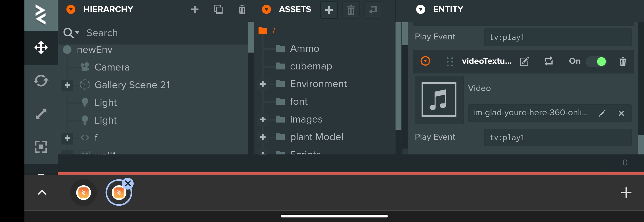Expand the Environment assets folder
644x222 pixels.
(263, 84)
